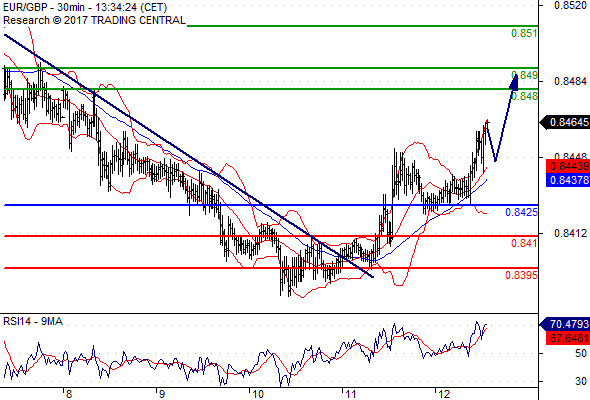
Task: Click the date axis label 11
Action: pyautogui.click(x=351, y=394)
